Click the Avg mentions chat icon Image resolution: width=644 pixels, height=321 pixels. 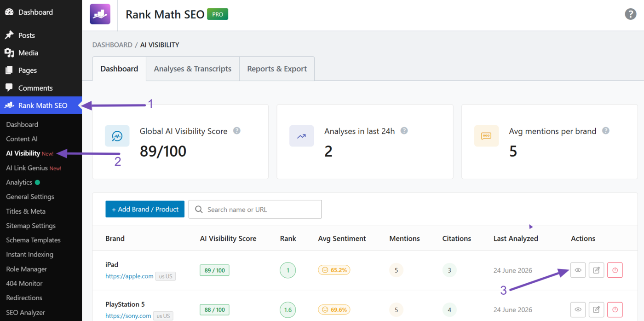click(486, 136)
